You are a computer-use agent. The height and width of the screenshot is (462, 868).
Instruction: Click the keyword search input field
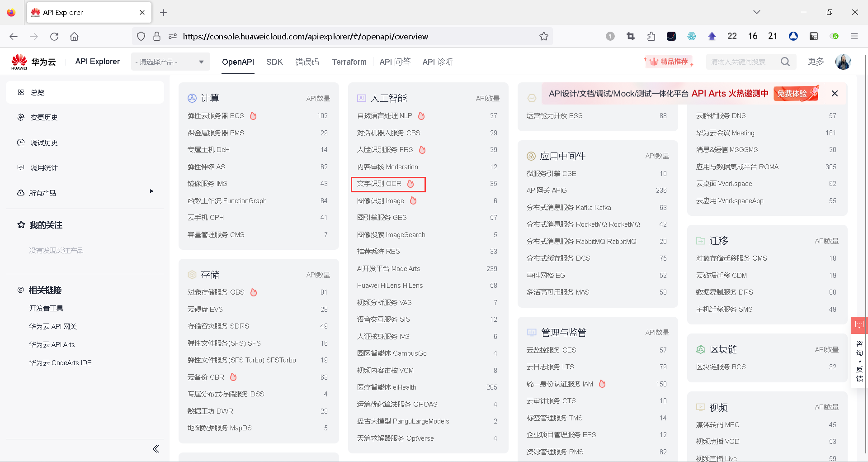pyautogui.click(x=739, y=62)
